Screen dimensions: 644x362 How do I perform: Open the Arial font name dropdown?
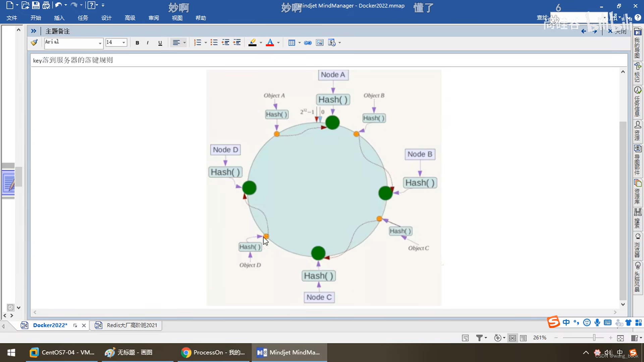coord(100,43)
